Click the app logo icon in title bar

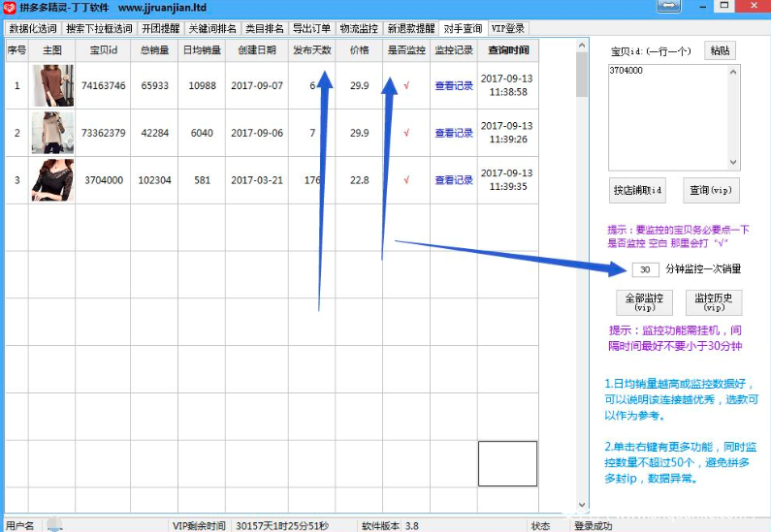[x=10, y=8]
